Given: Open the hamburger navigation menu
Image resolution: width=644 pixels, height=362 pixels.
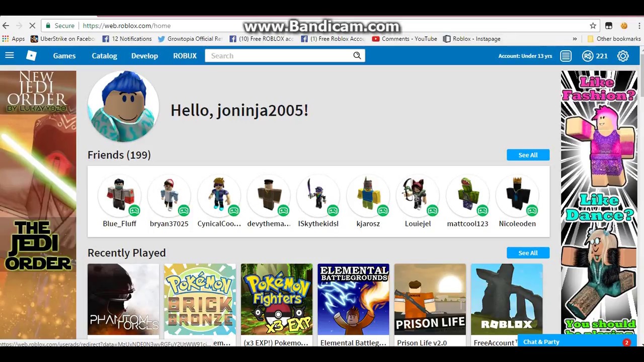Looking at the screenshot, I should coord(10,56).
